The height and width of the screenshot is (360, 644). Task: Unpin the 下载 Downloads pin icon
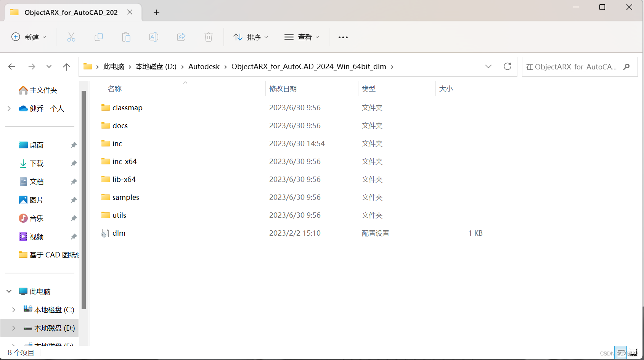74,163
